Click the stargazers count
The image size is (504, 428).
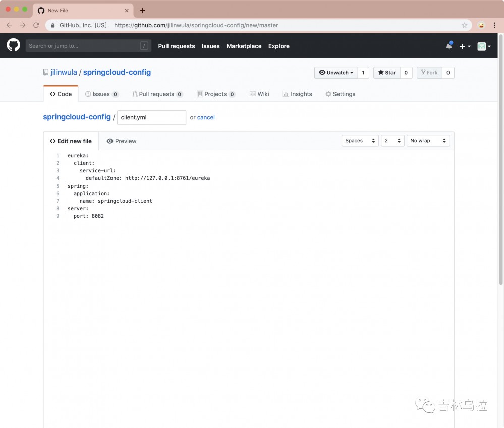click(406, 73)
